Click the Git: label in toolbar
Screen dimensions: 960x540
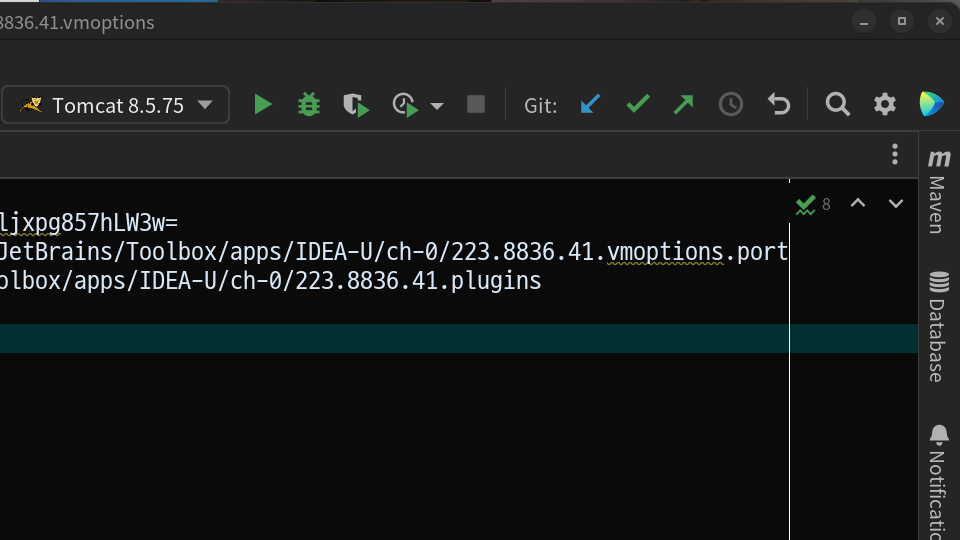pyautogui.click(x=541, y=106)
